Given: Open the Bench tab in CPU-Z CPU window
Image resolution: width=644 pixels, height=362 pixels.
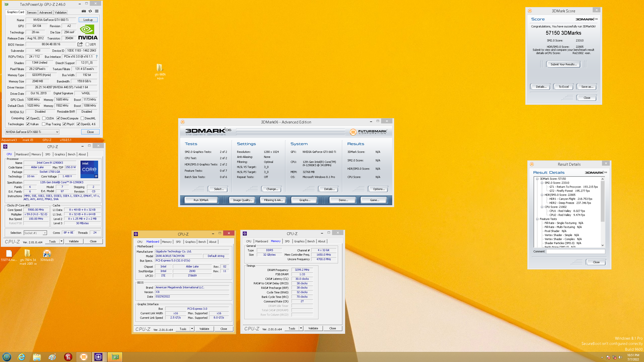Looking at the screenshot, I should point(71,154).
